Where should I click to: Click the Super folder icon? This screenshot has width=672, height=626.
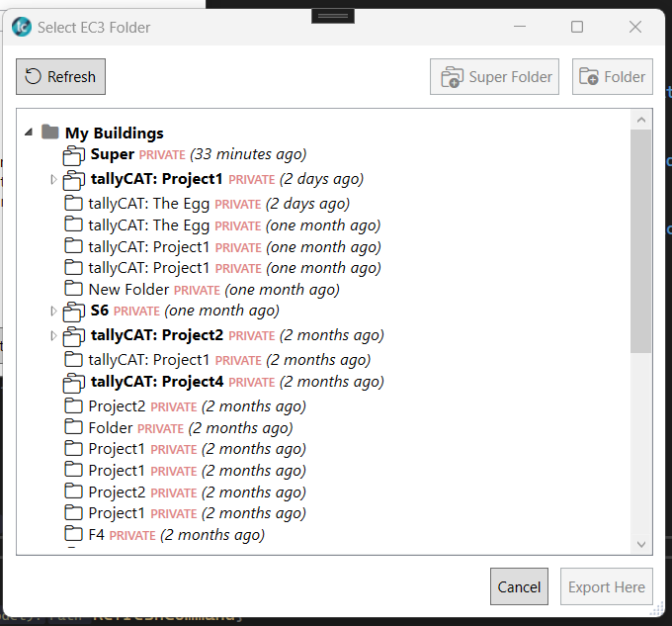74,155
